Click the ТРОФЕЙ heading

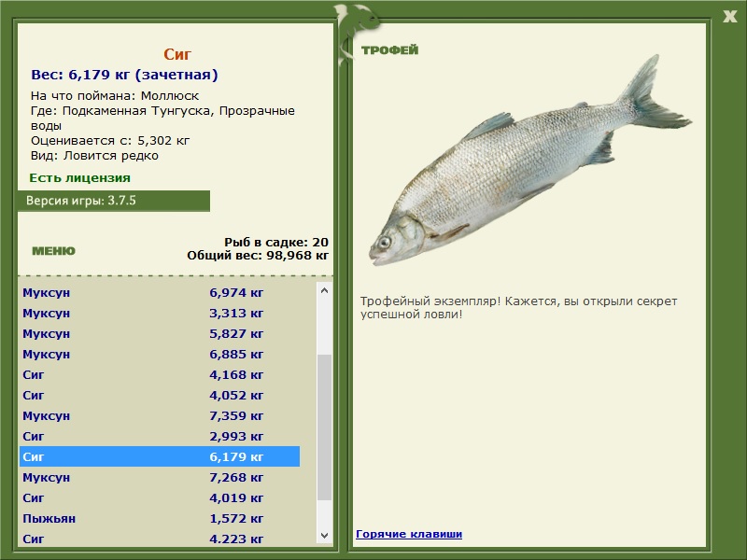pos(389,49)
